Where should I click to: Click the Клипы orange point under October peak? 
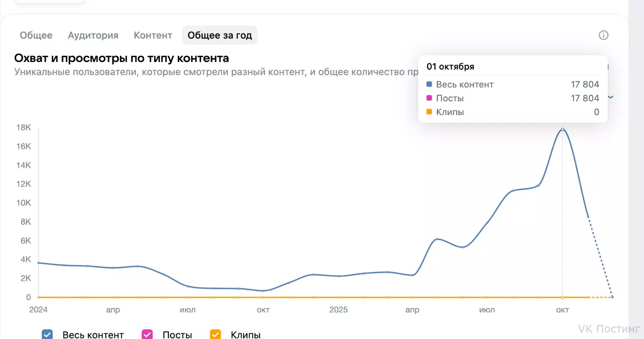point(562,297)
